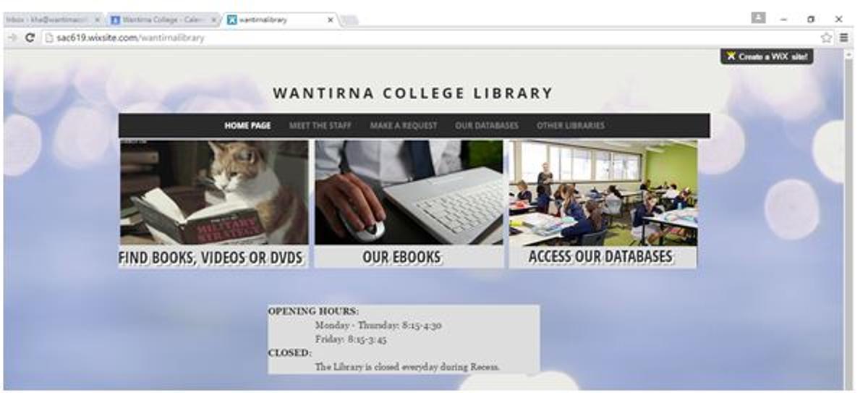Open the Make A Request page
This screenshot has height=393, width=868.
[x=404, y=125]
